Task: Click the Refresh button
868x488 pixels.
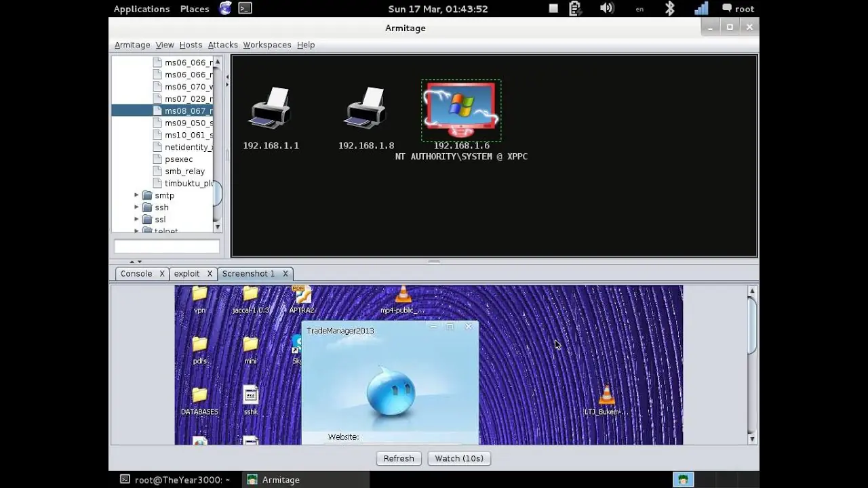Action: [399, 458]
